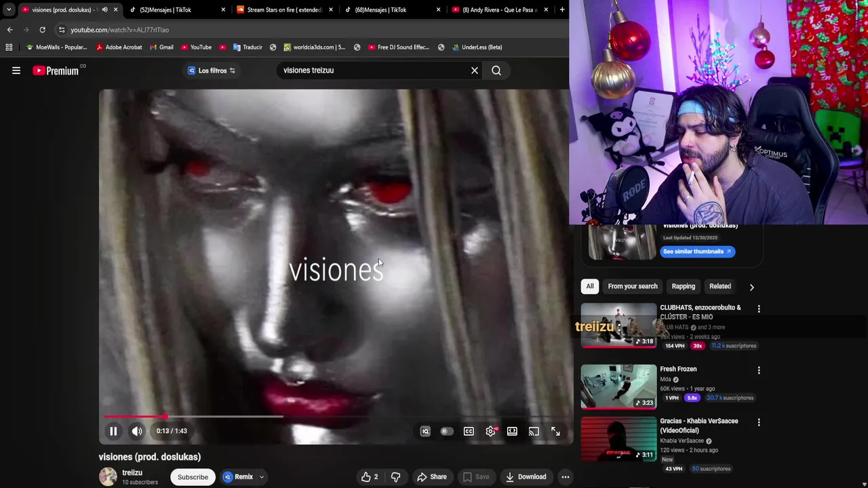Screen dimensions: 868x488
Task: Mute the video with the speaker icon
Action: [137, 431]
